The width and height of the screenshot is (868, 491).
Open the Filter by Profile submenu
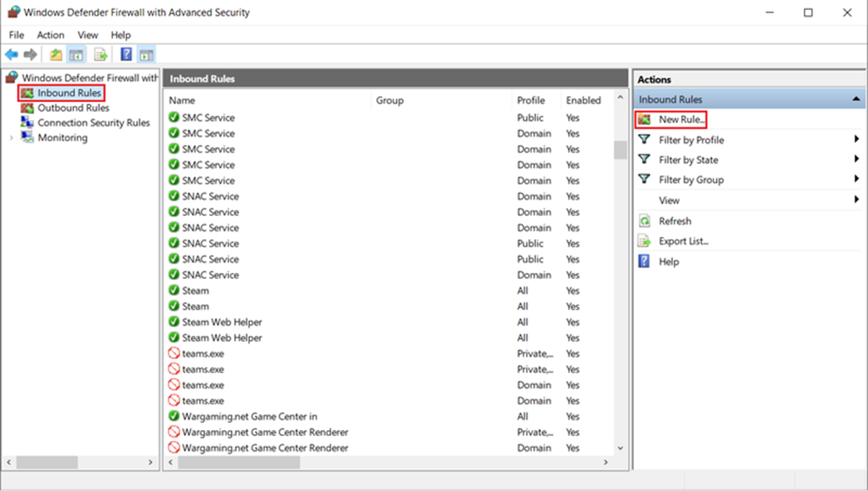point(691,140)
